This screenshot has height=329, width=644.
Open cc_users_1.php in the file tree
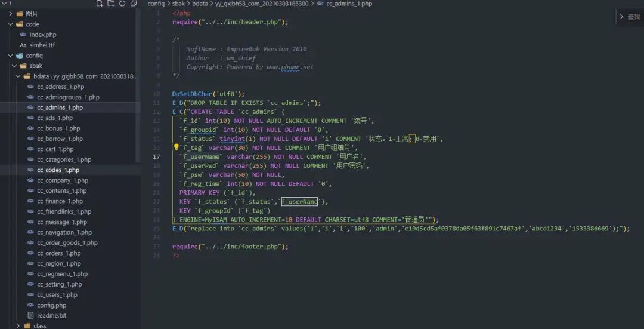pos(57,295)
